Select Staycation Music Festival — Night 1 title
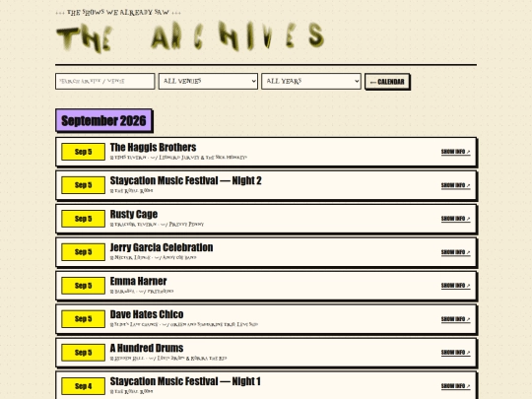532x399 pixels. pos(185,381)
